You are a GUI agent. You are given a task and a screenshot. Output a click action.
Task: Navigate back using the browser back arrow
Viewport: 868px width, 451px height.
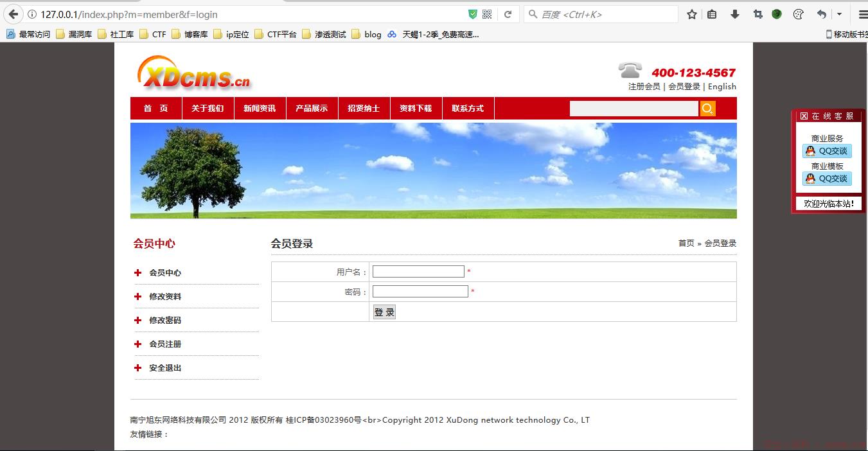point(12,14)
